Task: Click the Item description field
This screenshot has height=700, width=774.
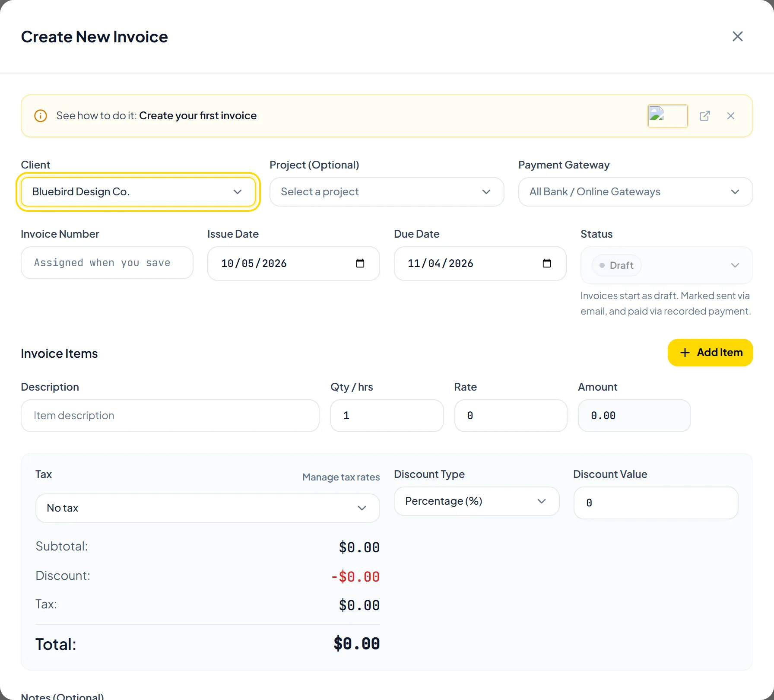Action: 170,416
